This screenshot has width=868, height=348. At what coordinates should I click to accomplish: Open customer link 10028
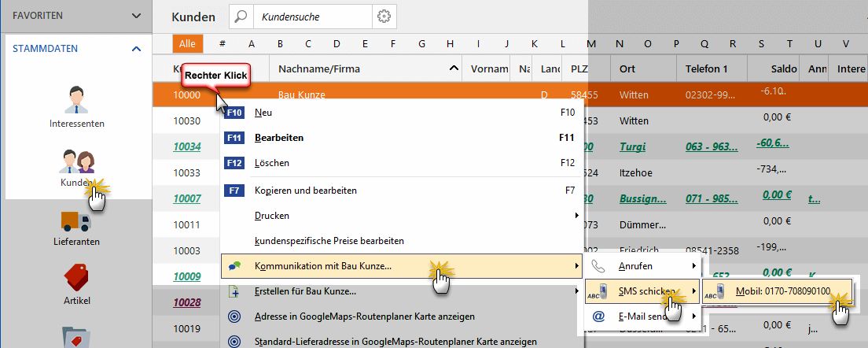tap(186, 302)
